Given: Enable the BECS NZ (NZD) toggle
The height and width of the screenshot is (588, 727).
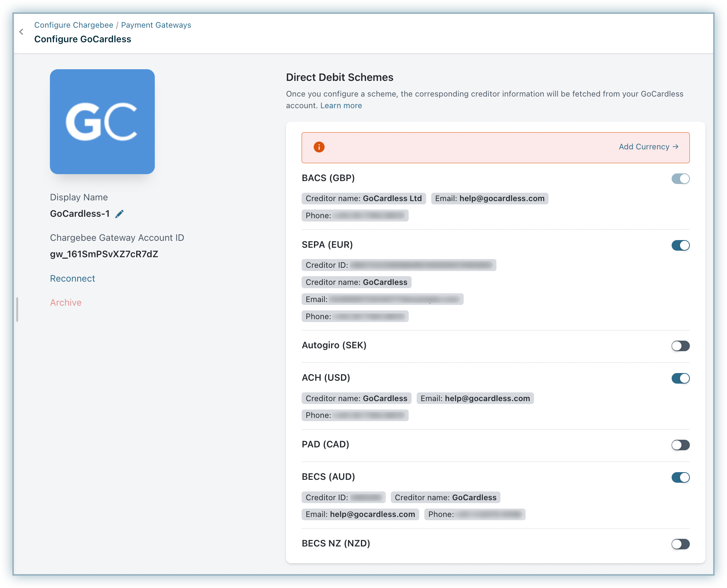Looking at the screenshot, I should (680, 544).
